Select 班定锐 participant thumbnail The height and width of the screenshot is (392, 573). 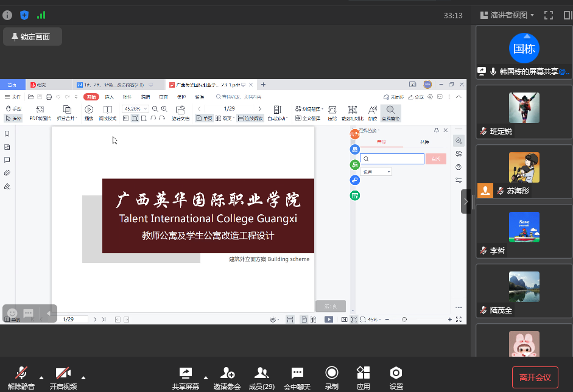point(524,112)
